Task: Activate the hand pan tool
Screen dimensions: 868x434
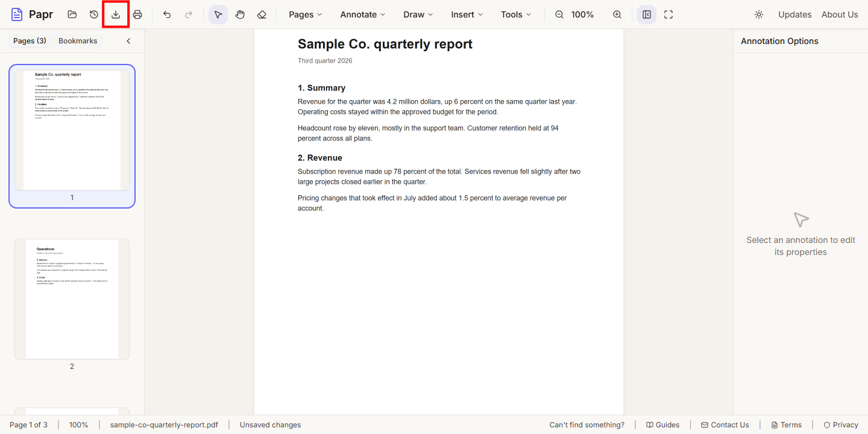Action: tap(240, 14)
